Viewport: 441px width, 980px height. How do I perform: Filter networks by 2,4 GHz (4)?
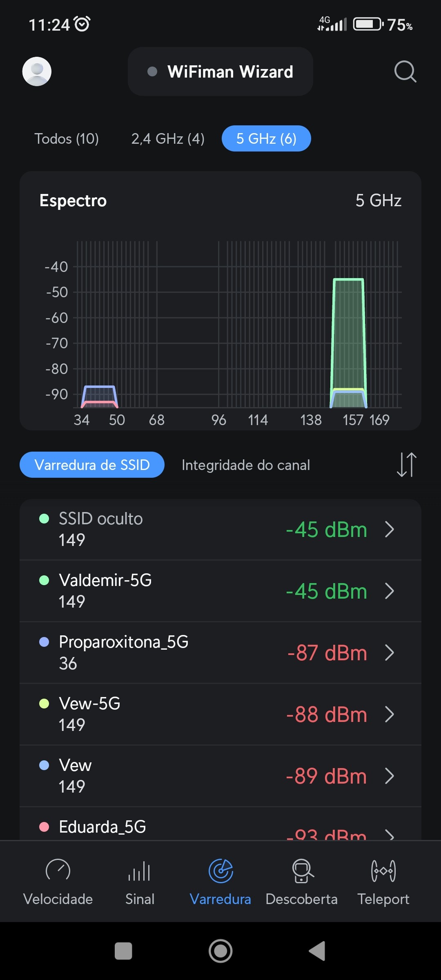(x=168, y=139)
